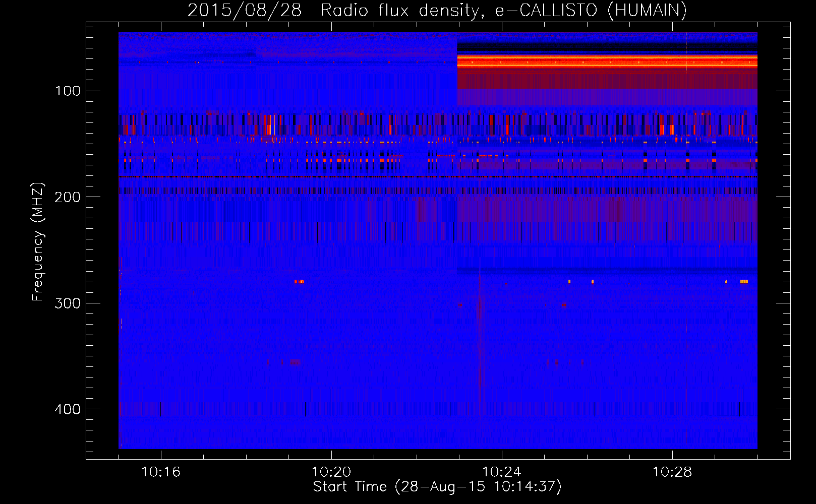Click the 300 frequency tick label
Viewport: 816px width, 504px height.
point(68,303)
